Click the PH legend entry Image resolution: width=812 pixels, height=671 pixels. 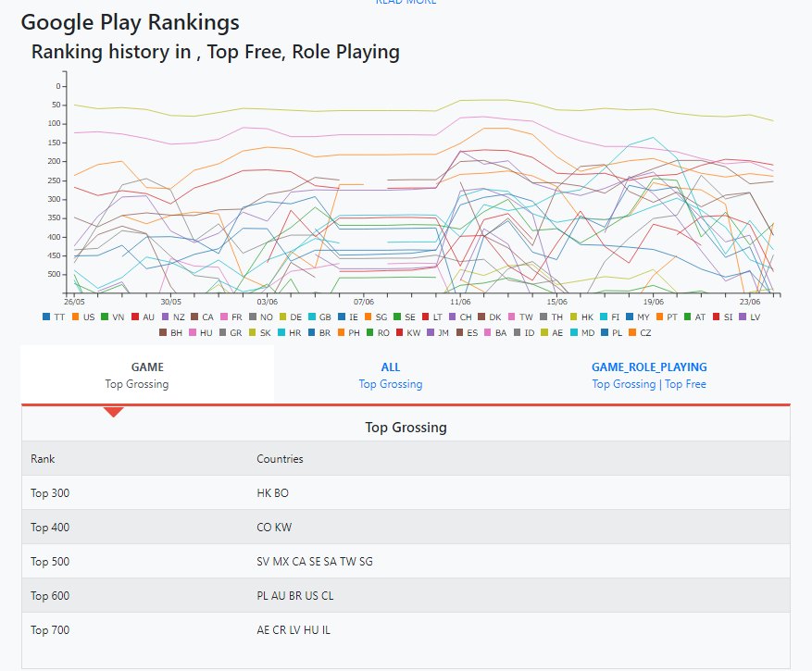click(348, 333)
